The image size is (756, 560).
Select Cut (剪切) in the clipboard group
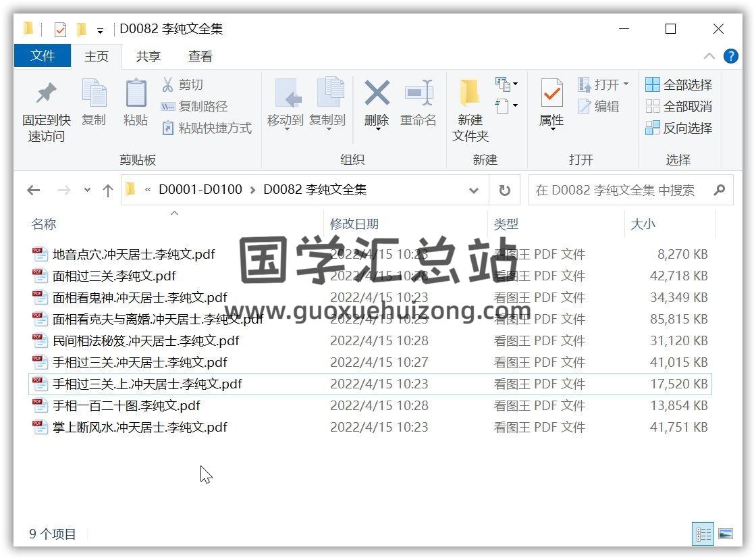183,84
